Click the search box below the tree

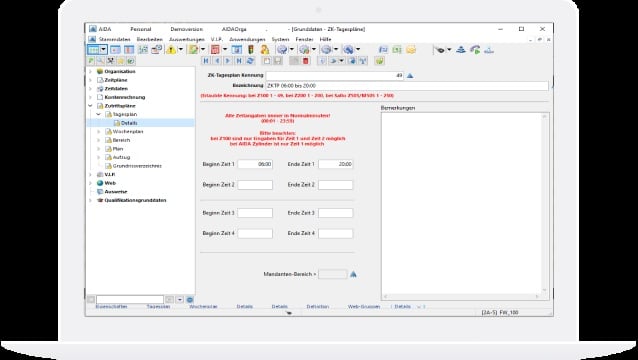click(x=130, y=300)
